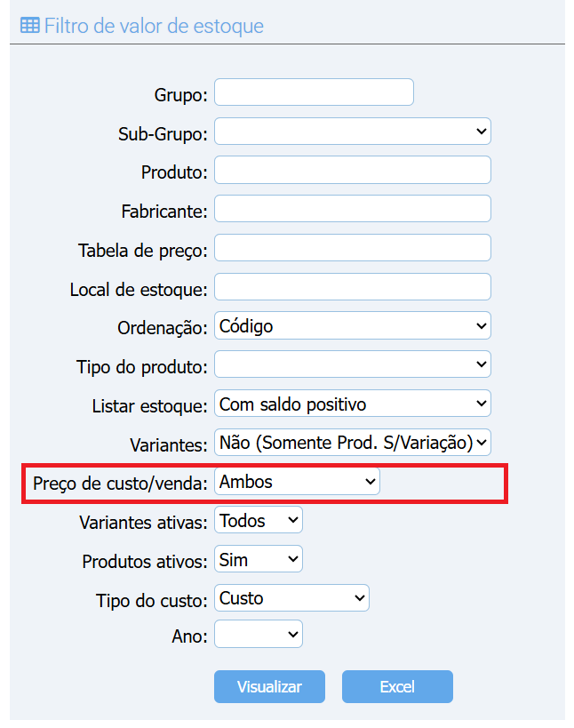The height and width of the screenshot is (728, 574).
Task: Open the Sub-Grupo dropdown
Action: pos(352,131)
